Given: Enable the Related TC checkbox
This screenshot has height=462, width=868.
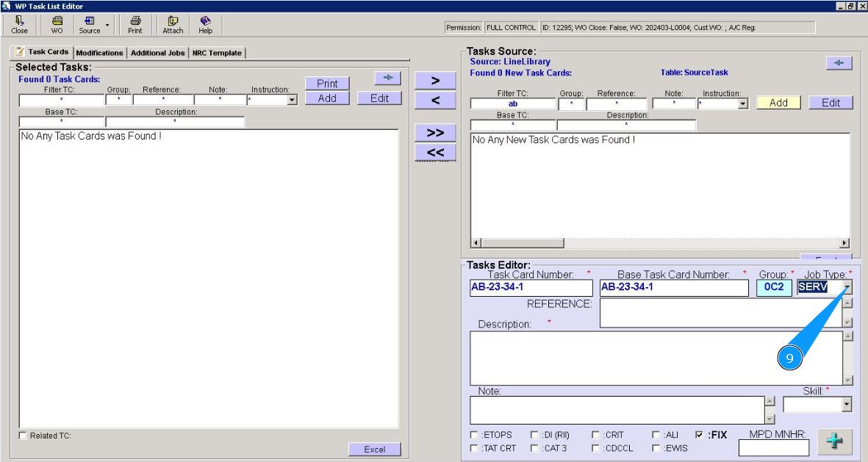Looking at the screenshot, I should [x=23, y=436].
